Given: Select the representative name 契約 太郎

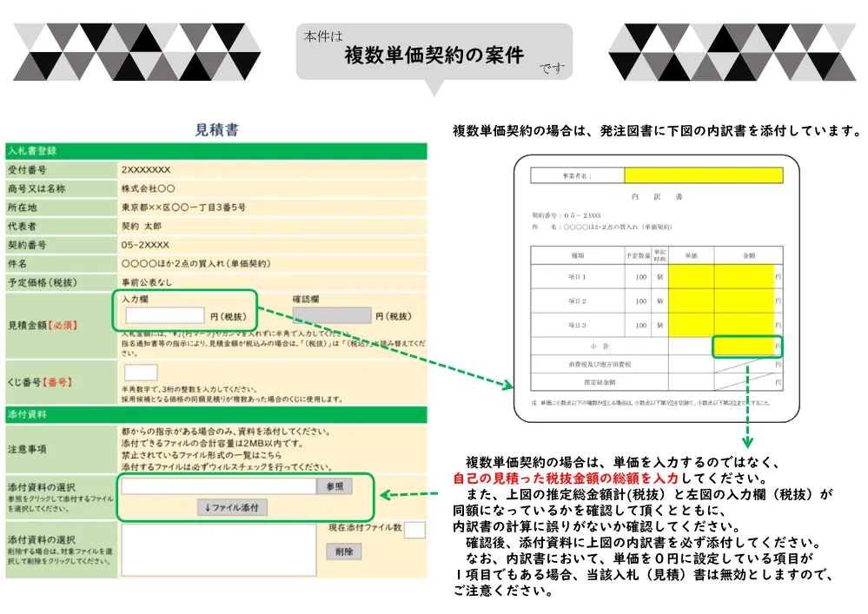Looking at the screenshot, I should point(142,227).
